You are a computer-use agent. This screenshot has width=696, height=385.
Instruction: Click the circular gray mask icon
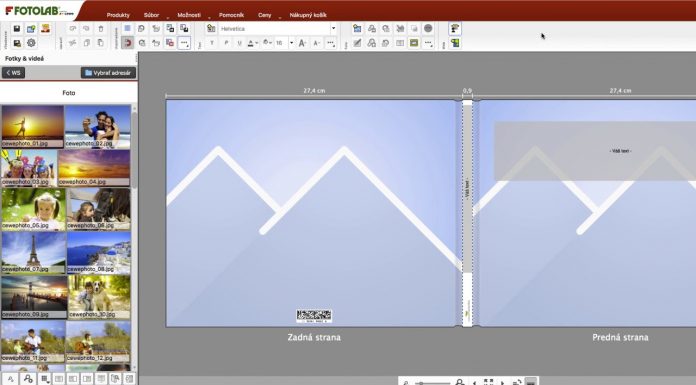(428, 29)
